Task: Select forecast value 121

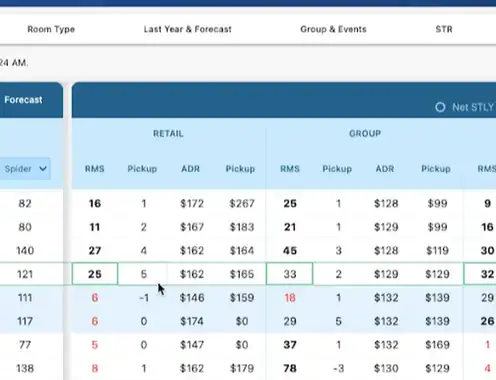Action: coord(25,274)
